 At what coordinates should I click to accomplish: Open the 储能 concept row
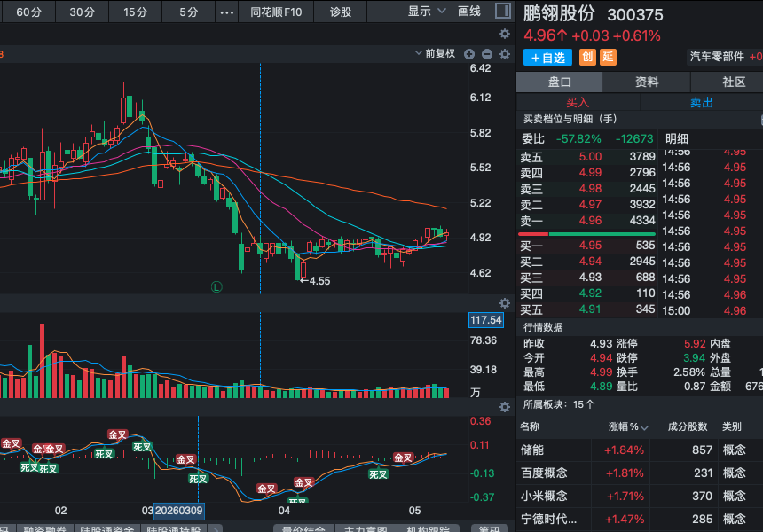tap(640, 450)
